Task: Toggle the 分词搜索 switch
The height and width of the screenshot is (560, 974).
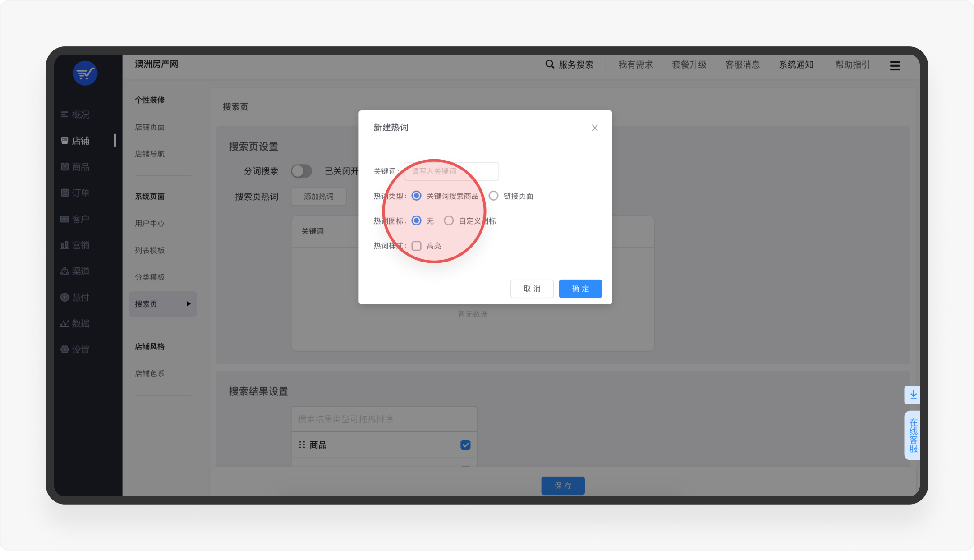Action: [x=301, y=171]
